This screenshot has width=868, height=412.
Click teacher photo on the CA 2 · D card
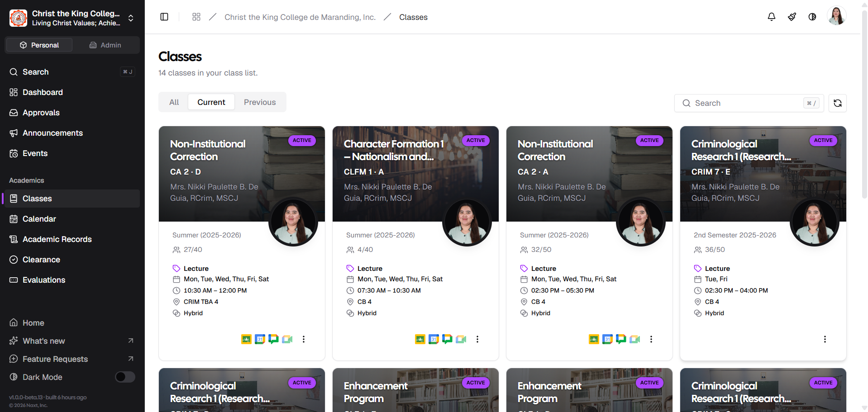tap(293, 222)
